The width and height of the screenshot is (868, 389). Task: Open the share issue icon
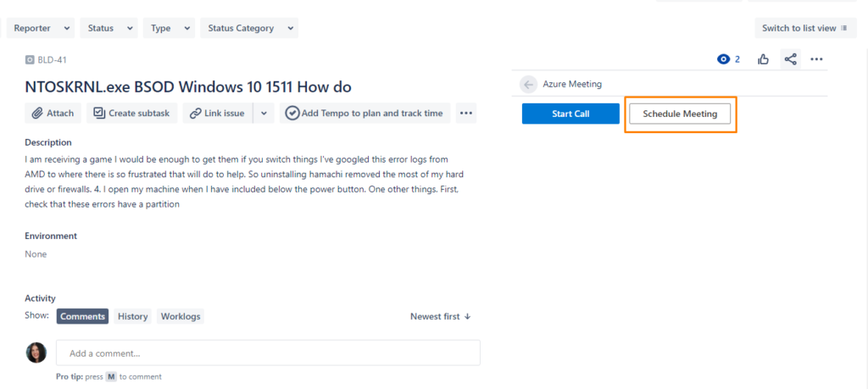[x=791, y=59]
